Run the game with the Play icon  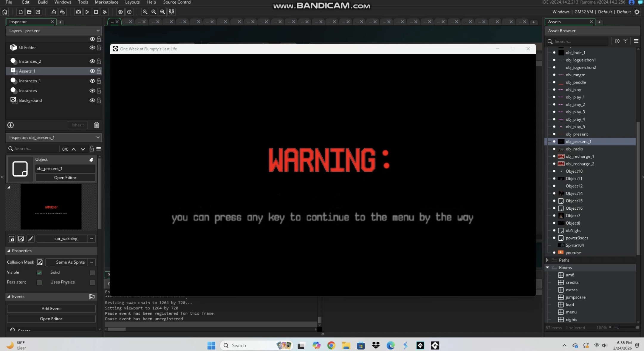coord(87,12)
